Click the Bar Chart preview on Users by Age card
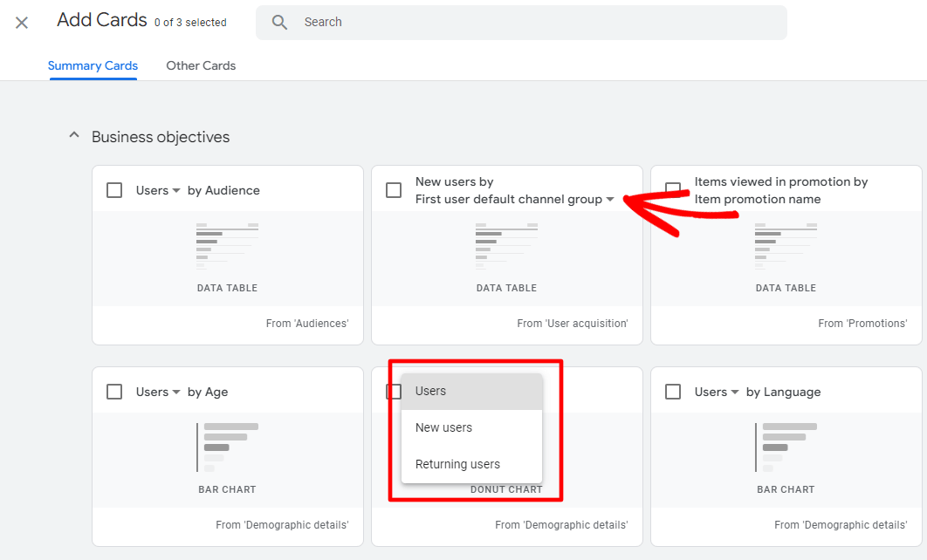Screen dimensions: 927x560 pyautogui.click(x=227, y=448)
